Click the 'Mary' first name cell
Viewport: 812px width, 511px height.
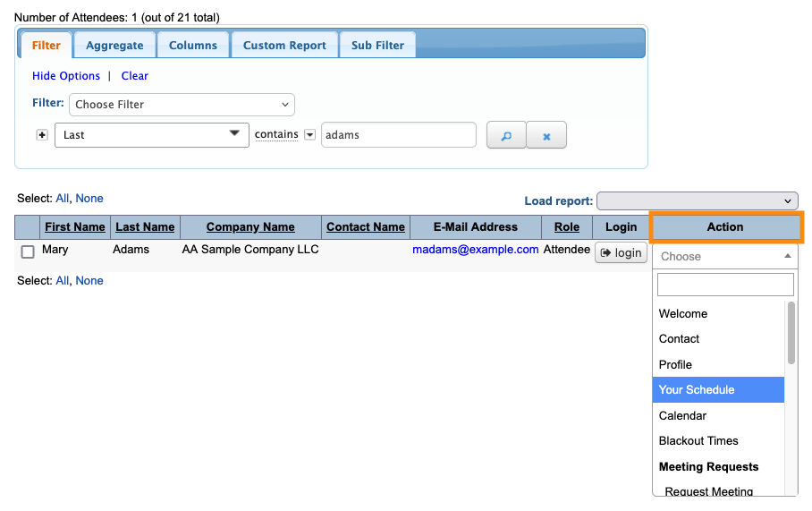tap(55, 250)
